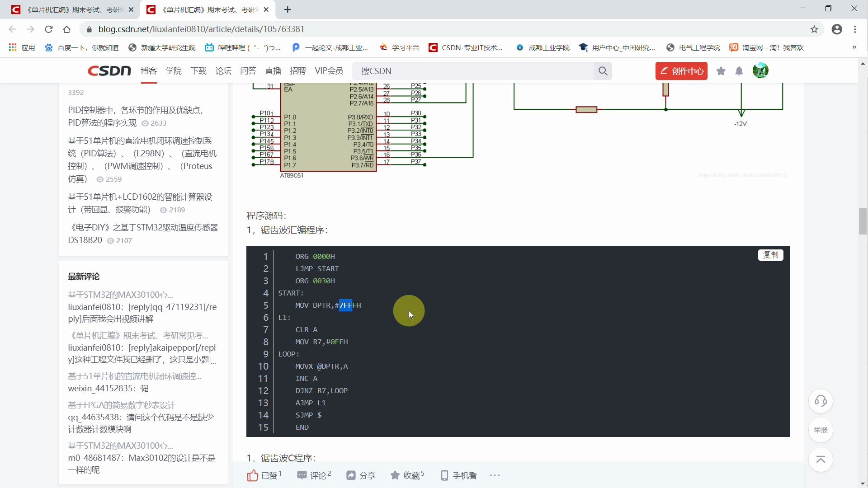
Task: Bookmark this page with the address bar star
Action: [814, 29]
